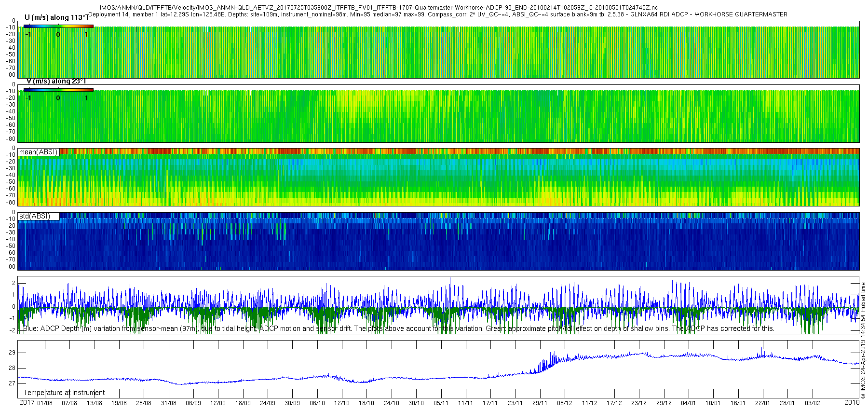This screenshot has height=410, width=868.
Task: Click the '29/12' date tick label
Action: click(x=664, y=403)
